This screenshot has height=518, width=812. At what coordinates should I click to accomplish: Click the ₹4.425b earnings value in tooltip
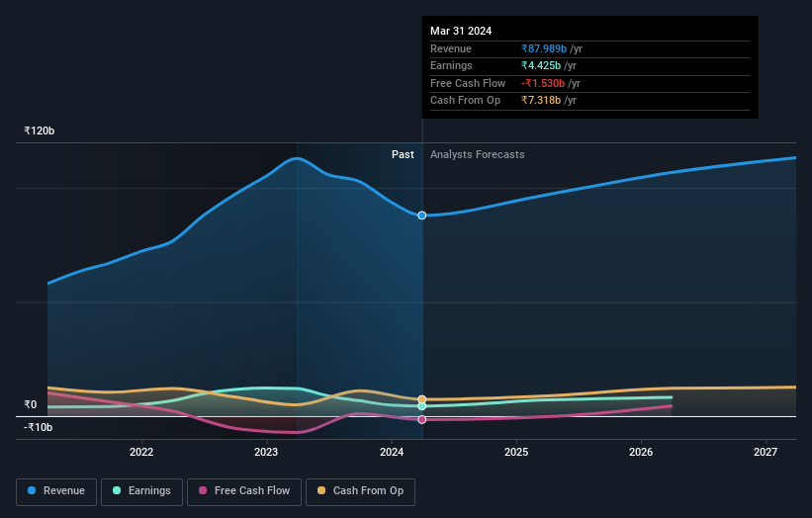pos(541,65)
